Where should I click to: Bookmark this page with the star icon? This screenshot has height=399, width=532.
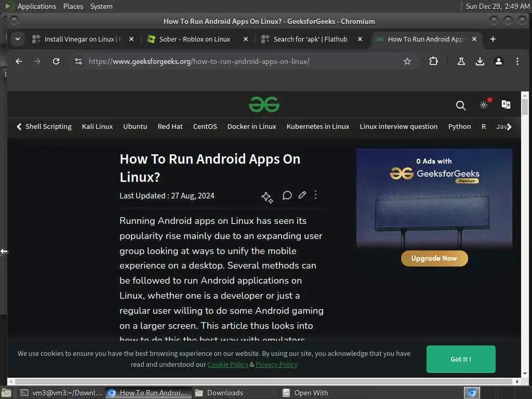click(407, 61)
